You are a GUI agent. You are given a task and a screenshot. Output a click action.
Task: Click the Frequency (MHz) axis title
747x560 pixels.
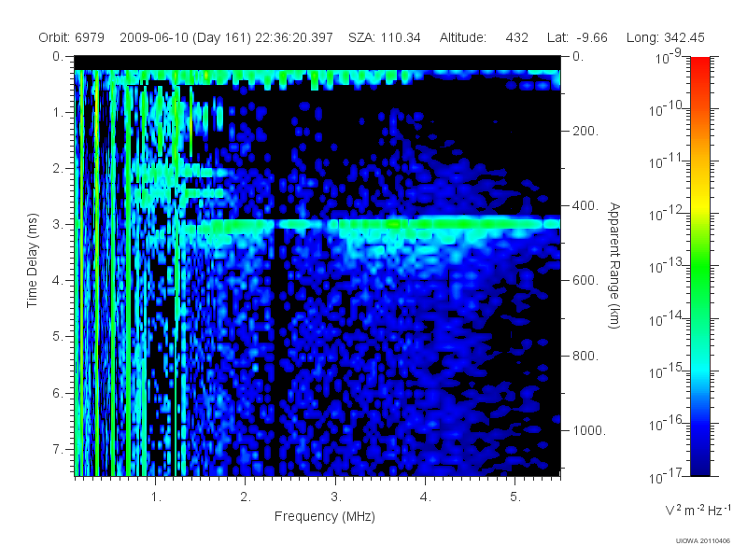tap(324, 516)
